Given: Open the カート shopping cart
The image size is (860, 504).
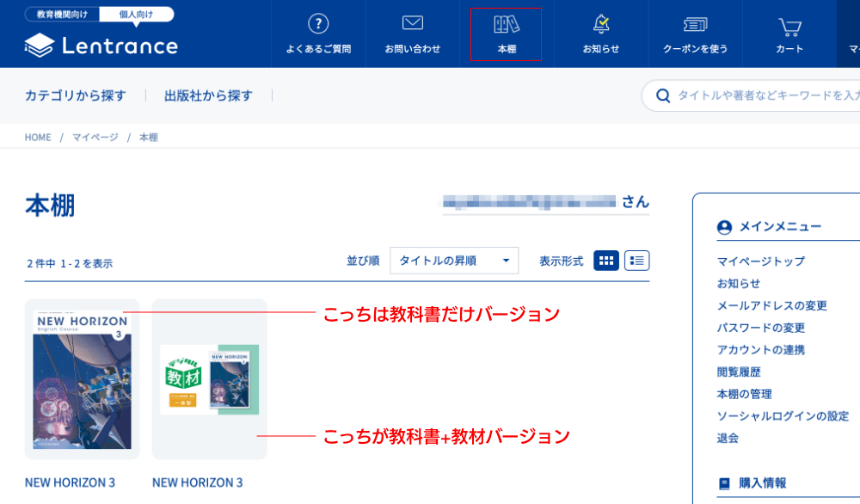Looking at the screenshot, I should click(789, 27).
